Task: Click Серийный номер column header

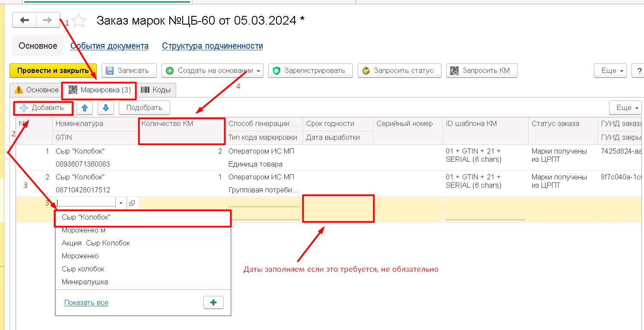Action: click(x=408, y=130)
